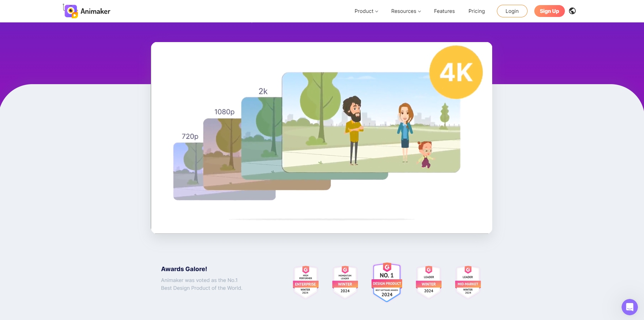
Task: Expand the Resources dropdown menu
Action: [406, 11]
